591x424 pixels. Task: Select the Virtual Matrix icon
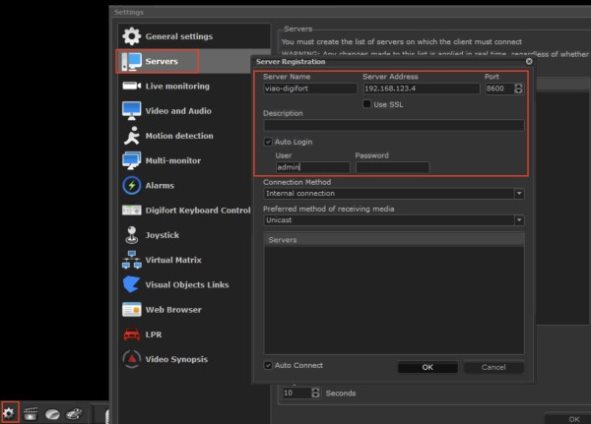131,260
